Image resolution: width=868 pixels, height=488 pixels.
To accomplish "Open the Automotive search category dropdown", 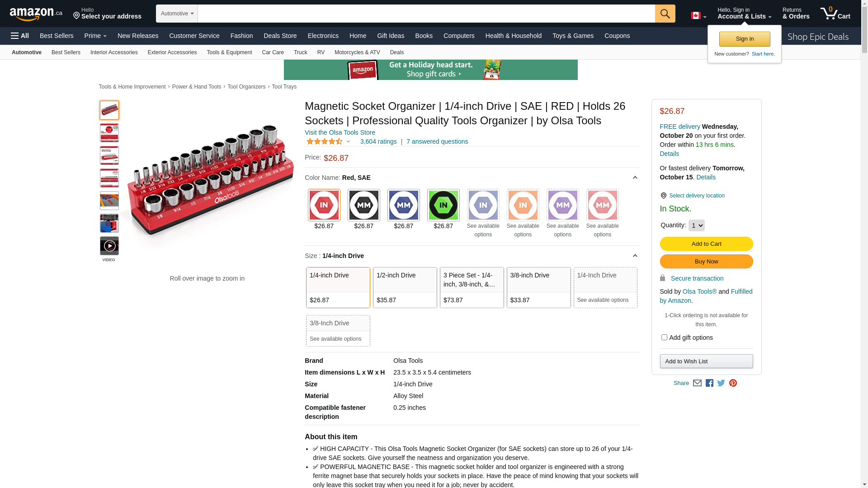I will (177, 14).
